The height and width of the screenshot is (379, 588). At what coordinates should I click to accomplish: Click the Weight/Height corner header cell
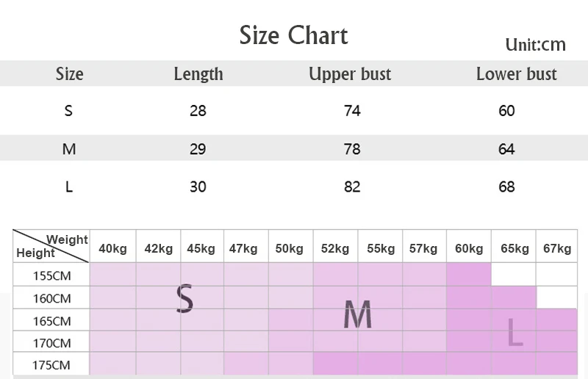[x=51, y=246]
